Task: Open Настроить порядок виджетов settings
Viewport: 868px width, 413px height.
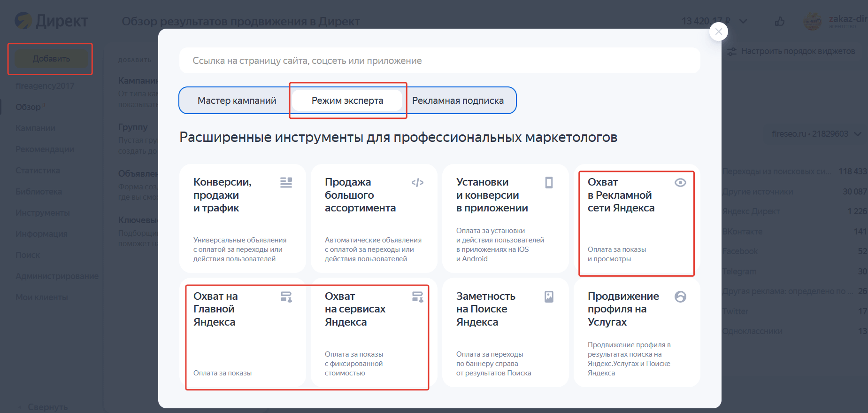Action: (x=791, y=51)
